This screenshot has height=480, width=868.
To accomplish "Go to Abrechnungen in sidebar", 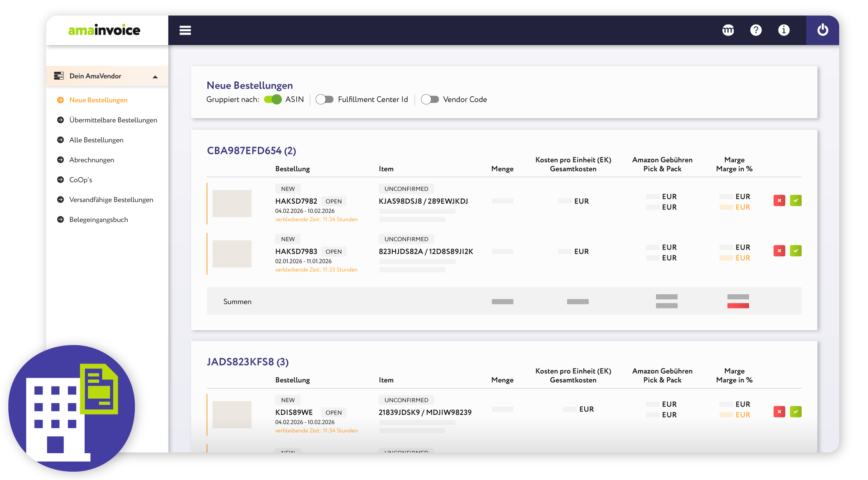I will (91, 160).
